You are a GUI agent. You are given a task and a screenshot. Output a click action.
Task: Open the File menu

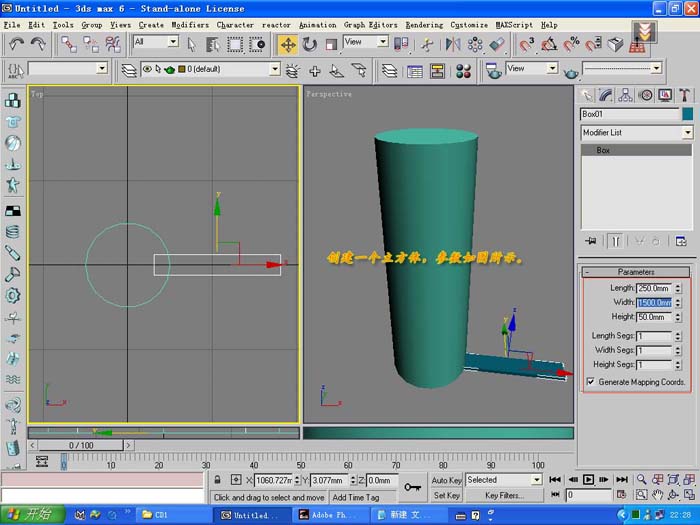tap(12, 25)
